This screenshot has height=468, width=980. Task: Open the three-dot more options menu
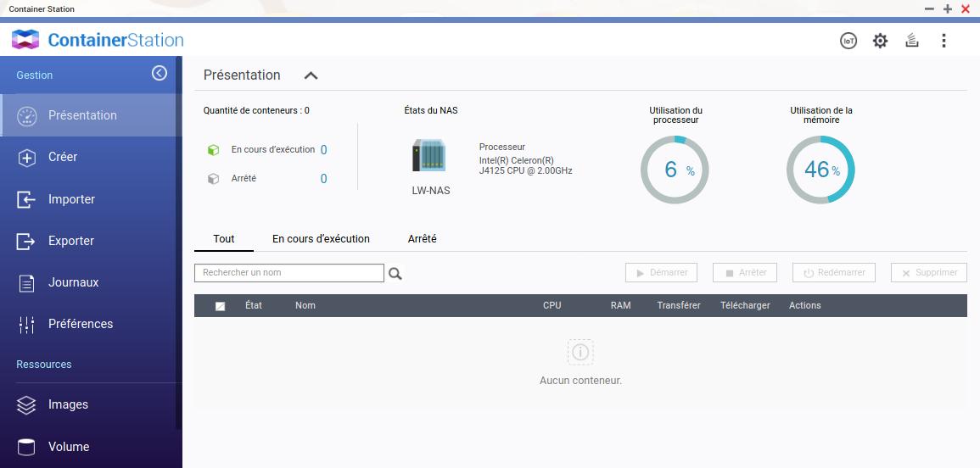[x=944, y=41]
